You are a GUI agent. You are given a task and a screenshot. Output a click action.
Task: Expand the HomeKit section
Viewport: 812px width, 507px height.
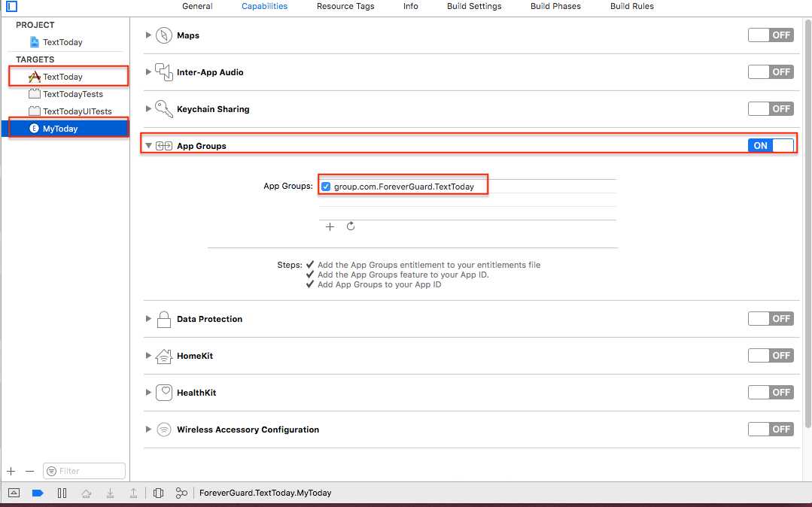[x=148, y=356]
